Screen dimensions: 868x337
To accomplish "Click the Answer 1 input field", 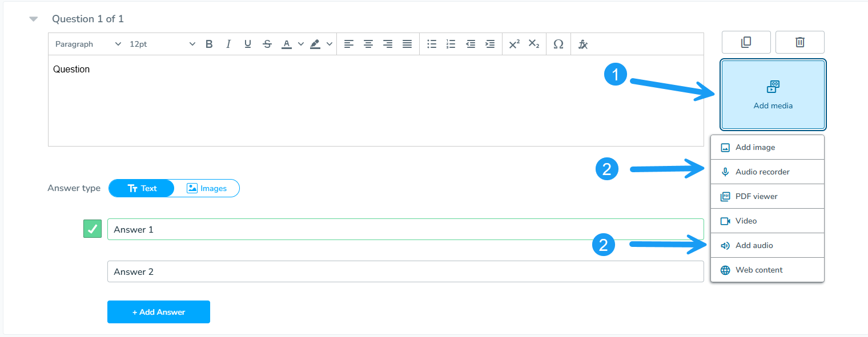I will tap(405, 229).
